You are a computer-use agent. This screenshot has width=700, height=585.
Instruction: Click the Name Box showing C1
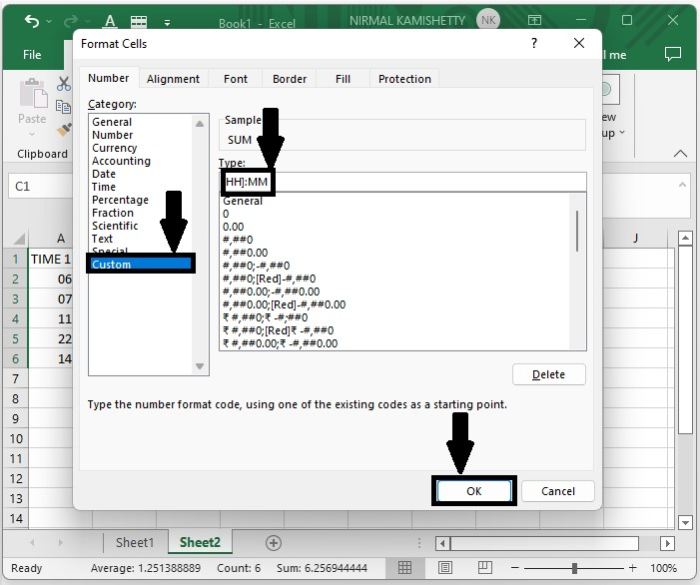pyautogui.click(x=40, y=186)
